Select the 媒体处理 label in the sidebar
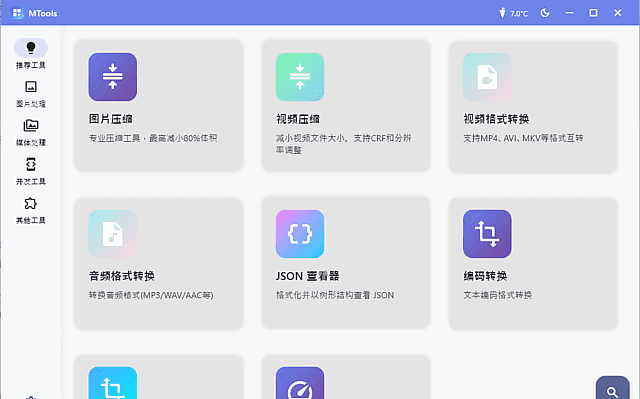This screenshot has width=640, height=399. click(x=31, y=143)
